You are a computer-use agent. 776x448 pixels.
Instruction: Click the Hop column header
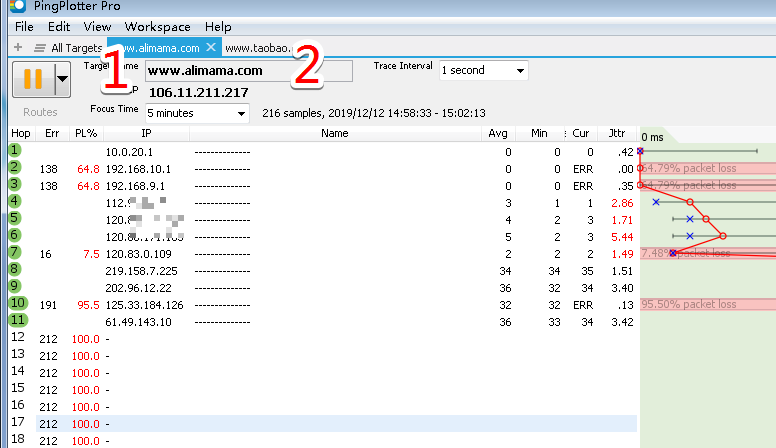(21, 133)
